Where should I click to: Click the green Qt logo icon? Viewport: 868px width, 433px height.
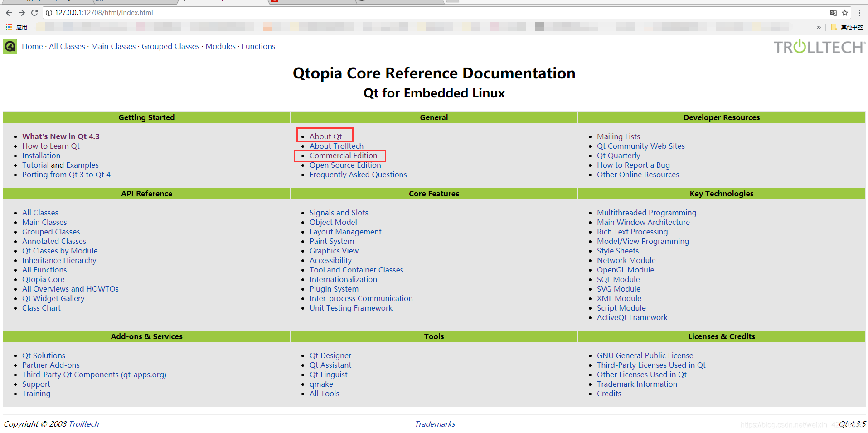click(10, 46)
